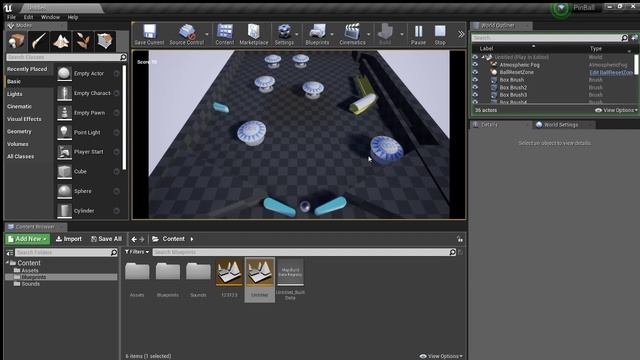Select the Geometry Editing mode icon
Screen dimensions: 640x360
pos(105,41)
